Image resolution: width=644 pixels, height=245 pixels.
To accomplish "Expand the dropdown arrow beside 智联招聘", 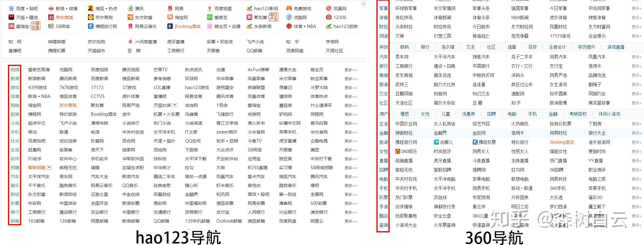I will [x=49, y=168].
